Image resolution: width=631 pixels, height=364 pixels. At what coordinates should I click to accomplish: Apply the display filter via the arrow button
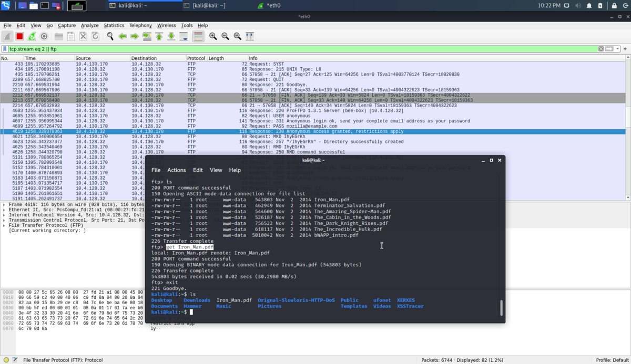(608, 48)
